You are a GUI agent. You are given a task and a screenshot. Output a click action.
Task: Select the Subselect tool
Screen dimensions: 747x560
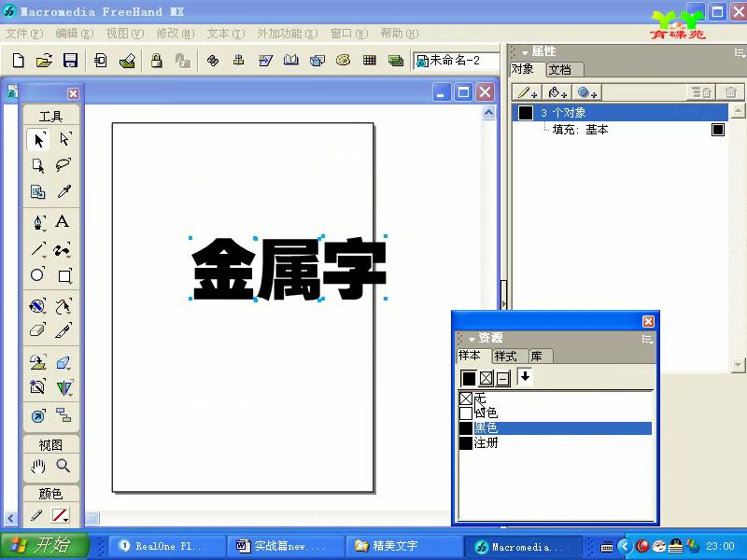pos(64,139)
